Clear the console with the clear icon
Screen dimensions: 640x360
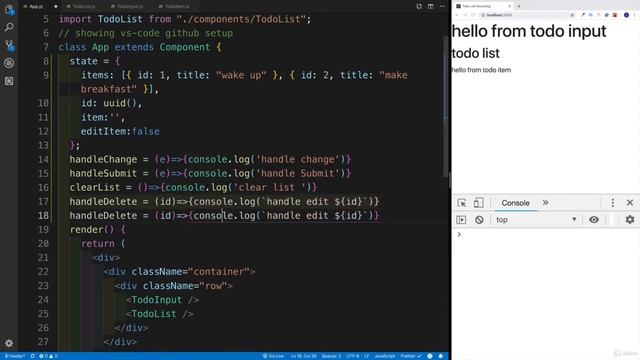point(479,220)
